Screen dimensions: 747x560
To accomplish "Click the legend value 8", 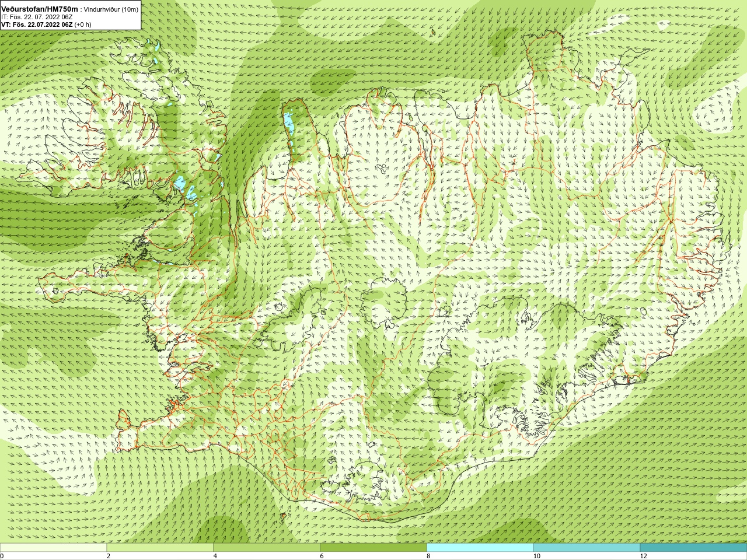I will (428, 556).
